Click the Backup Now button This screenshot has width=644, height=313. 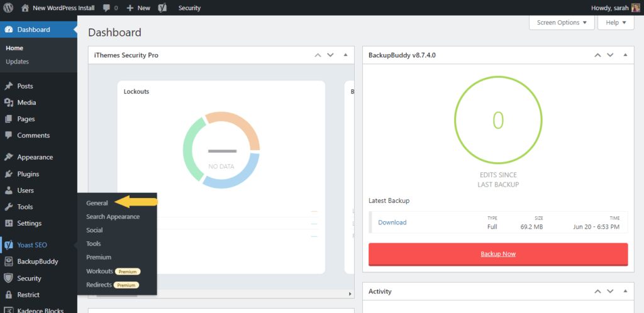(x=498, y=255)
